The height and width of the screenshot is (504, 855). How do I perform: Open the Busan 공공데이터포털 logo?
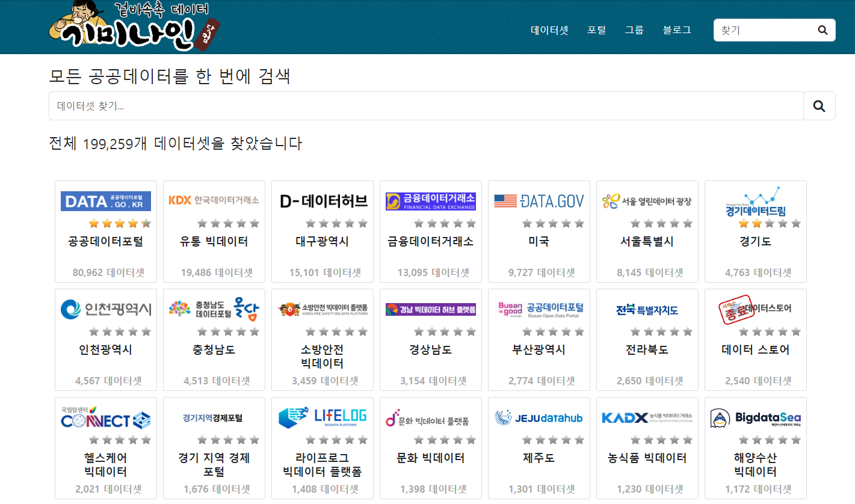tap(540, 309)
